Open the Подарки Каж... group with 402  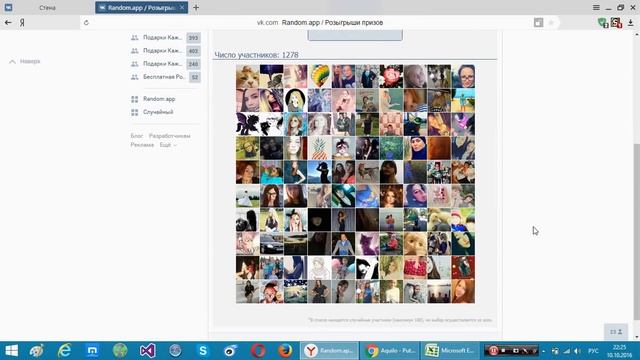pos(165,51)
